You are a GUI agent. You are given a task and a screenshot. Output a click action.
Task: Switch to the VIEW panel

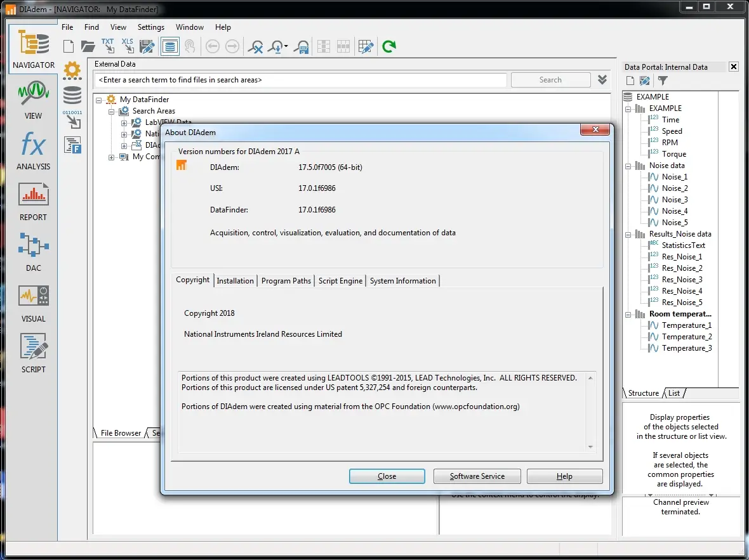pos(34,100)
